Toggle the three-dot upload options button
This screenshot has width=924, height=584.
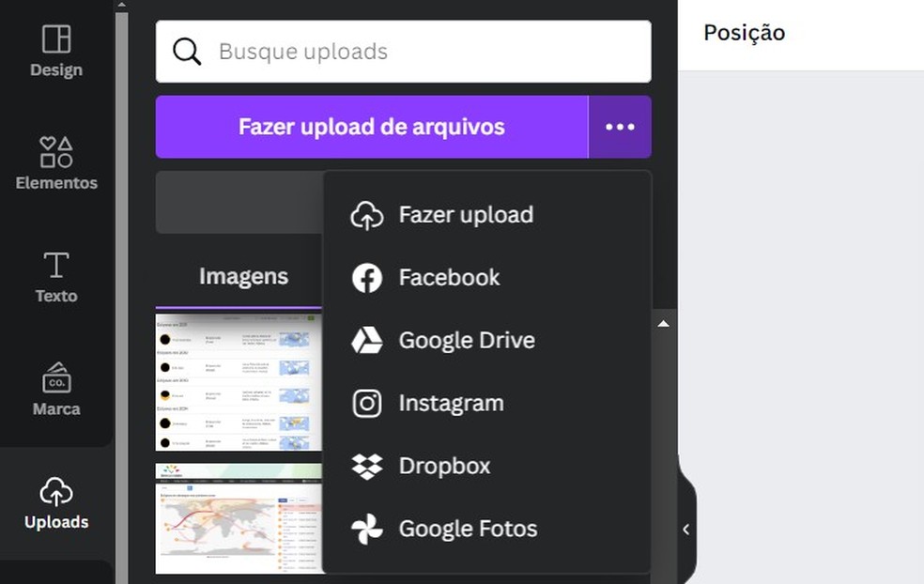pos(620,127)
